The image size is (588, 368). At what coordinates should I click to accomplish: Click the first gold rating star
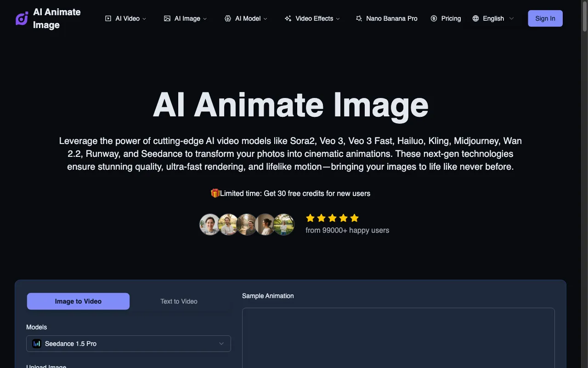310,218
